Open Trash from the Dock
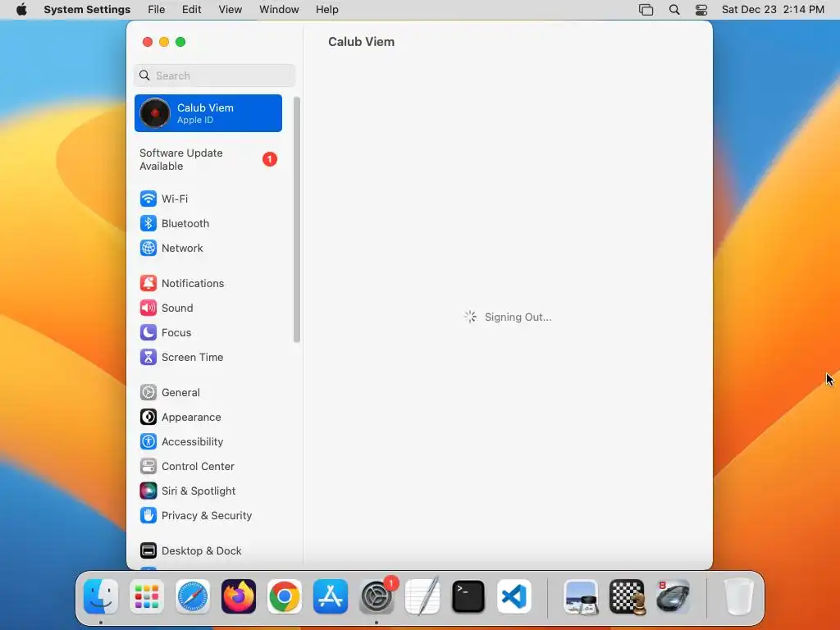Screen dimensions: 840x630 pos(739,596)
